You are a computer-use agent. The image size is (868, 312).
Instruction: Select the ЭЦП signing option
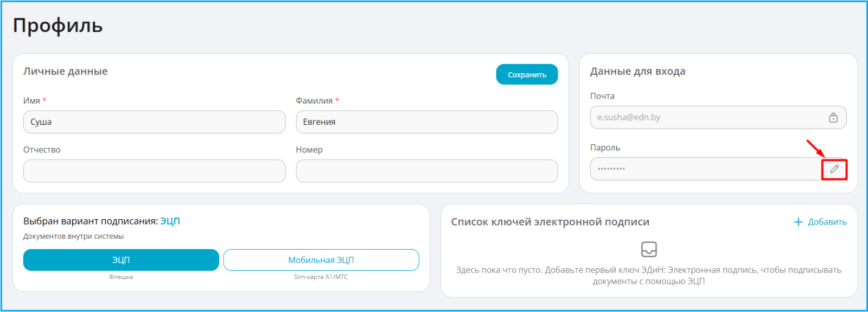(121, 260)
